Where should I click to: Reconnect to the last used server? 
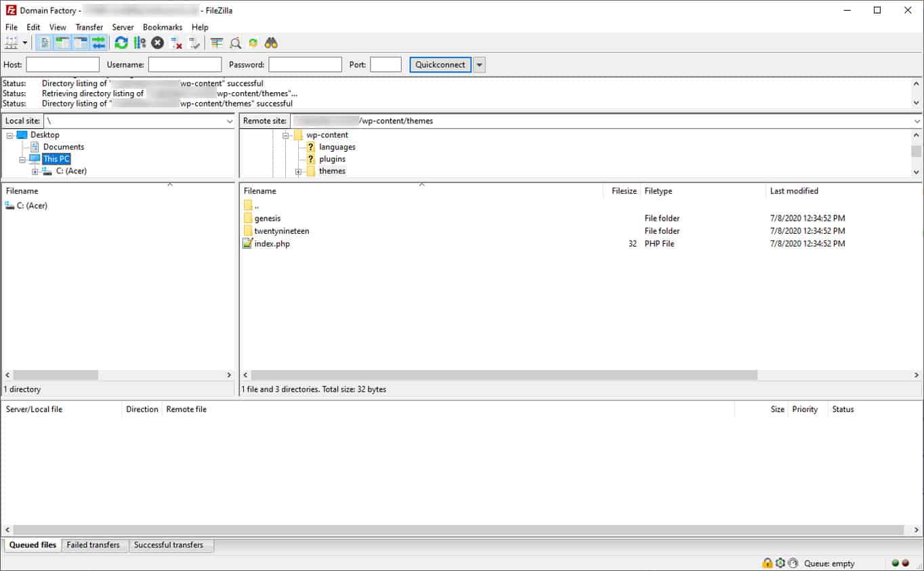point(194,43)
